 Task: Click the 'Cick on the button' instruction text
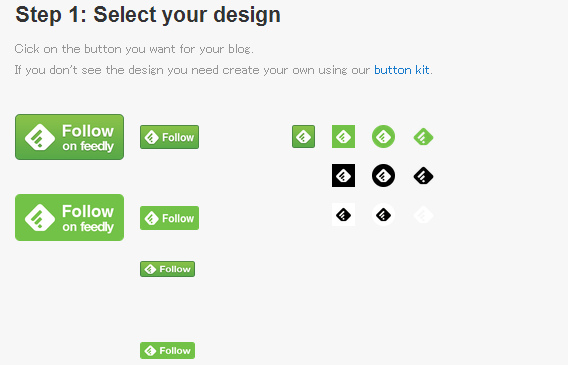tap(134, 49)
